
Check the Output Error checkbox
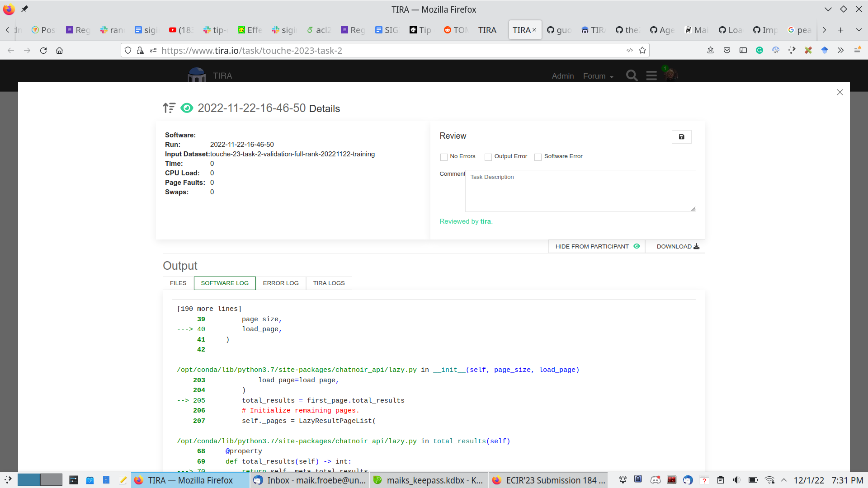pyautogui.click(x=488, y=157)
